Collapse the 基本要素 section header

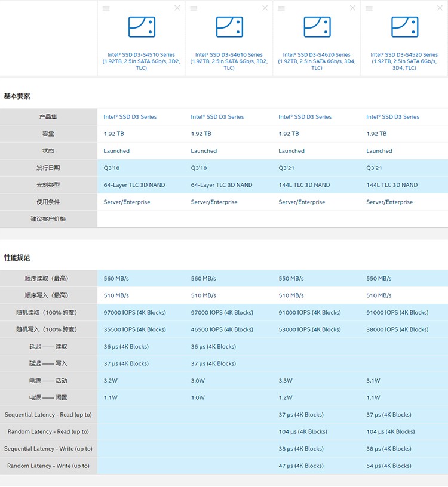pyautogui.click(x=17, y=96)
